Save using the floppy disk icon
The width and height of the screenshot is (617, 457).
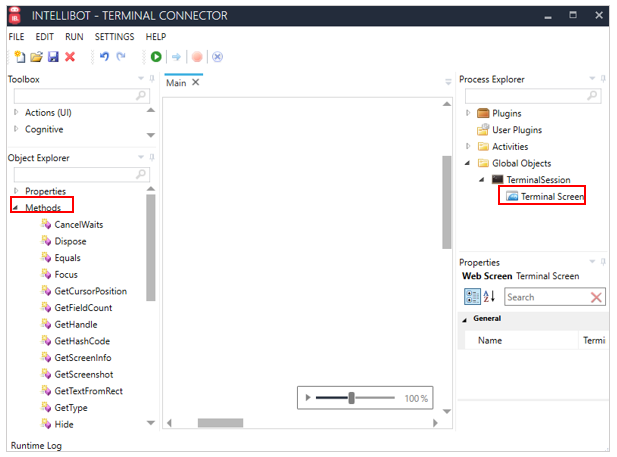pyautogui.click(x=53, y=57)
